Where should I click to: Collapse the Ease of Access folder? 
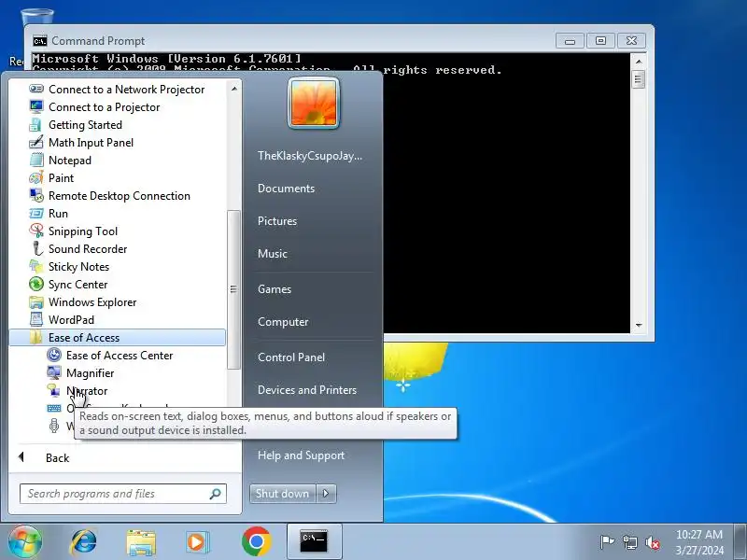(118, 338)
